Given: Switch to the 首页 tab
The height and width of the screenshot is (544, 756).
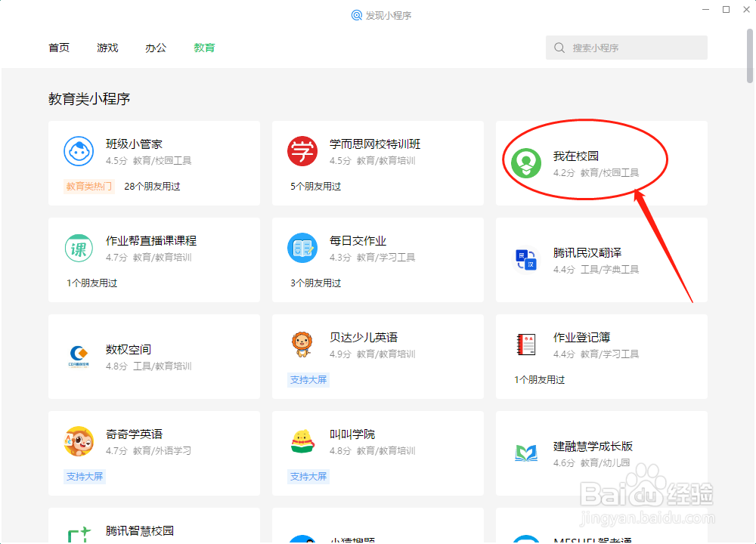Looking at the screenshot, I should pyautogui.click(x=59, y=48).
